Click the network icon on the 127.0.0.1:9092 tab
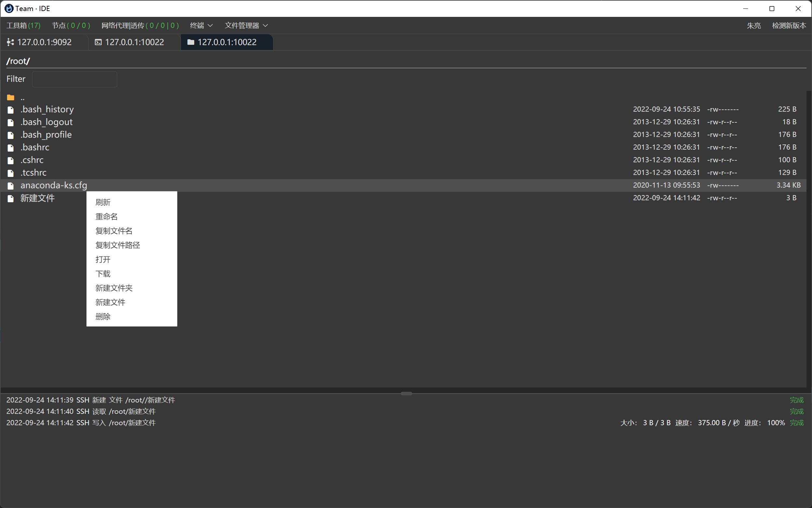The width and height of the screenshot is (812, 508). point(10,42)
